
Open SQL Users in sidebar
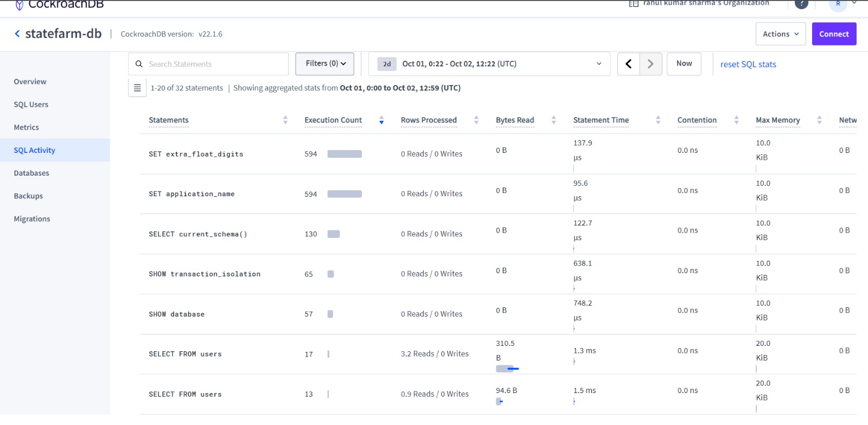click(x=31, y=105)
